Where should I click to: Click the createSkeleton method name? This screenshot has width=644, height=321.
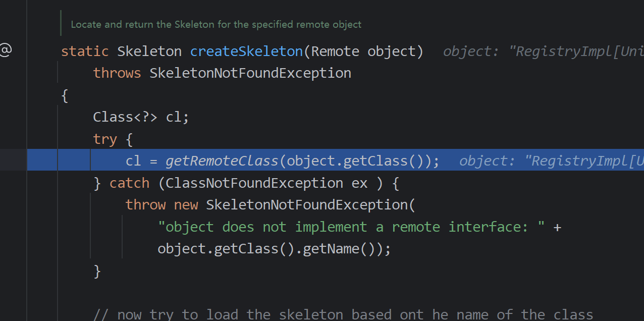(246, 51)
